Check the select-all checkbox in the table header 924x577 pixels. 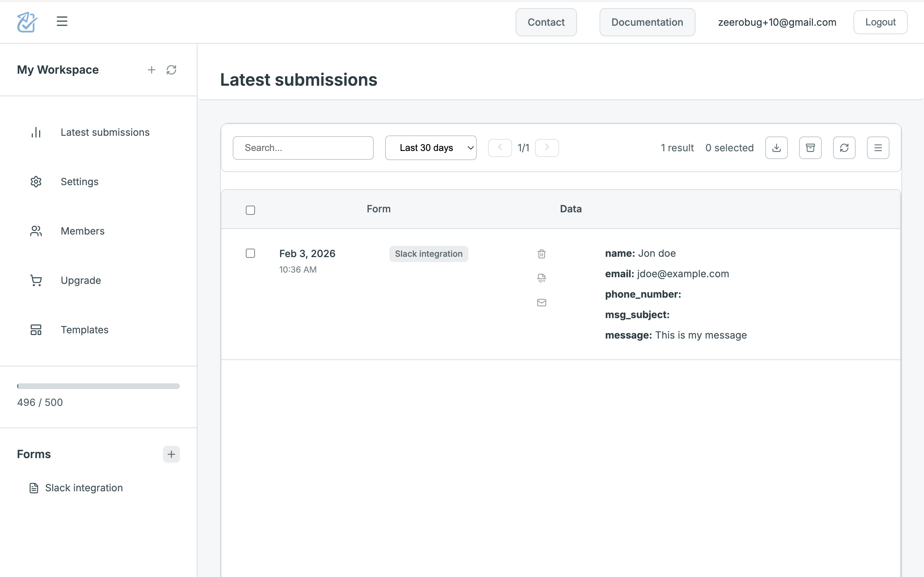pyautogui.click(x=250, y=210)
